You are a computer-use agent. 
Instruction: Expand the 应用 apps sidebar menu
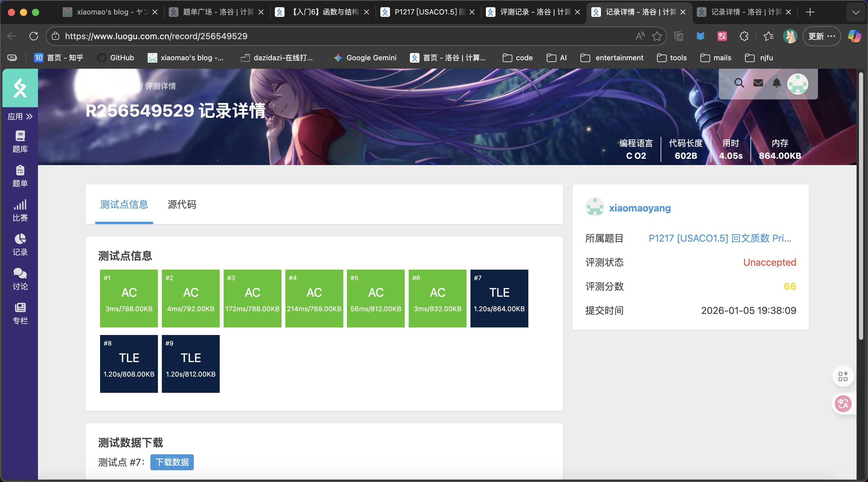[x=20, y=117]
